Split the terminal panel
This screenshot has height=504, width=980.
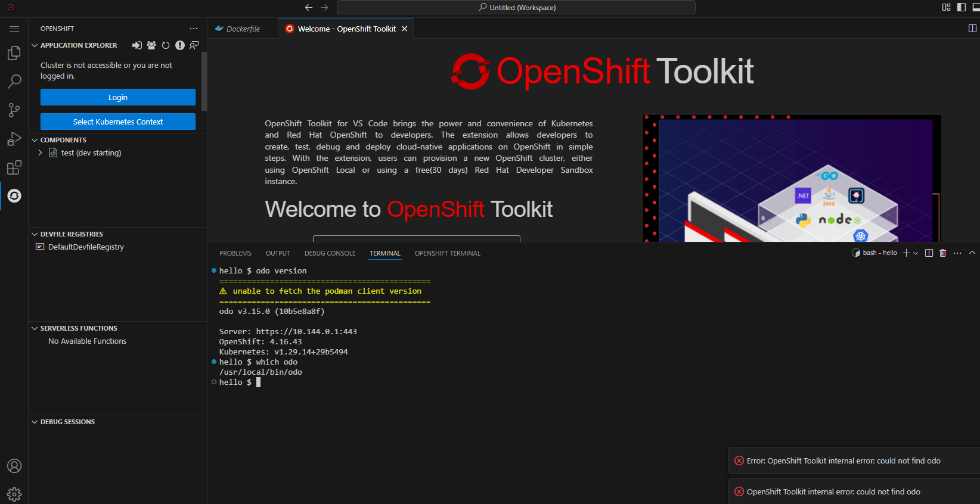click(929, 253)
